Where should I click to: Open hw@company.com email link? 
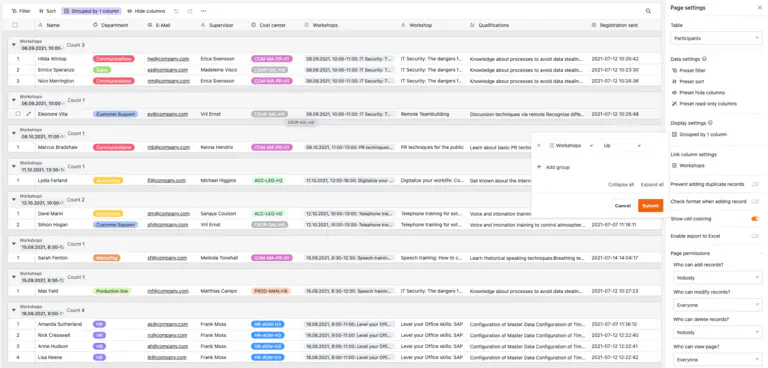(168, 59)
